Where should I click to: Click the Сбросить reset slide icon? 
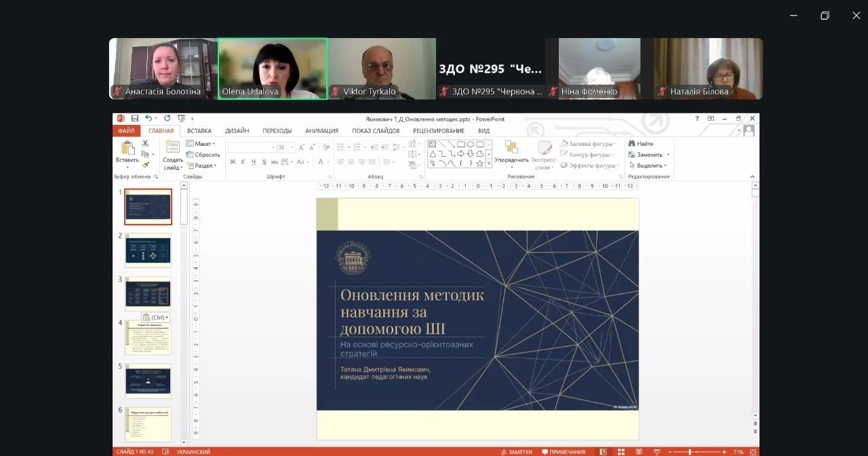[203, 155]
